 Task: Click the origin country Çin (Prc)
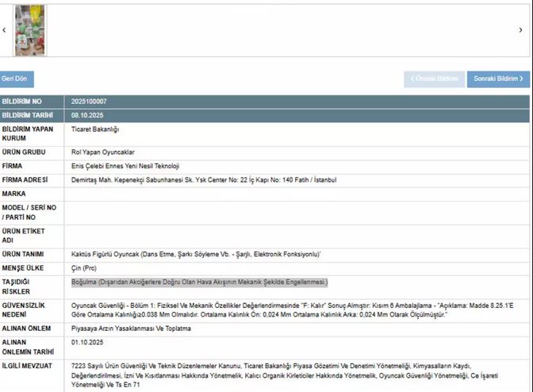point(85,268)
